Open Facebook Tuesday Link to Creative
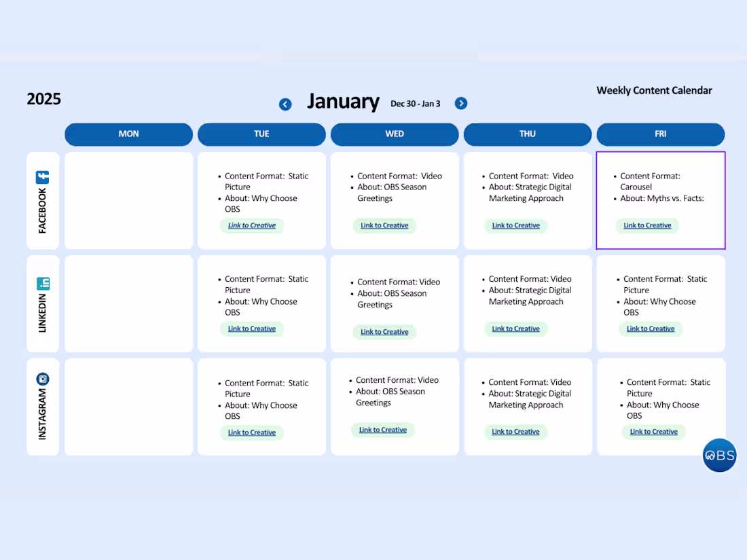This screenshot has width=747, height=560. click(x=252, y=225)
